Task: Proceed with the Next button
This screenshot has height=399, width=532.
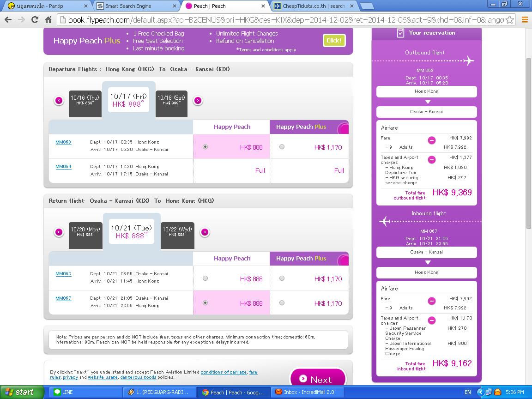Action: click(x=318, y=378)
